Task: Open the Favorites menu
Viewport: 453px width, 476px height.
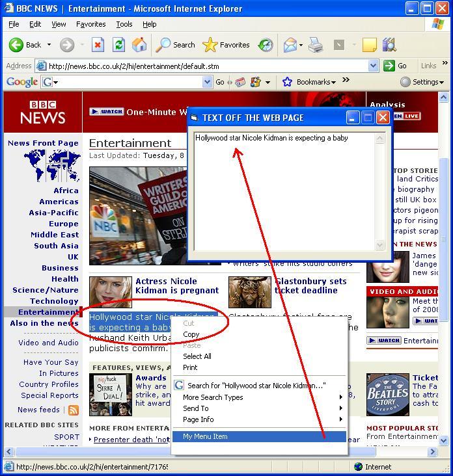Action: (91, 24)
